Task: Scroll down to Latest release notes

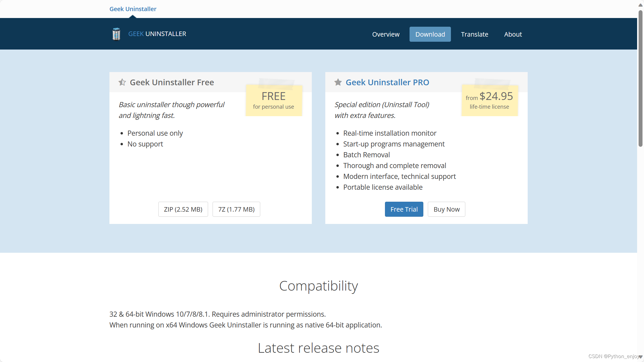Action: coord(318,348)
